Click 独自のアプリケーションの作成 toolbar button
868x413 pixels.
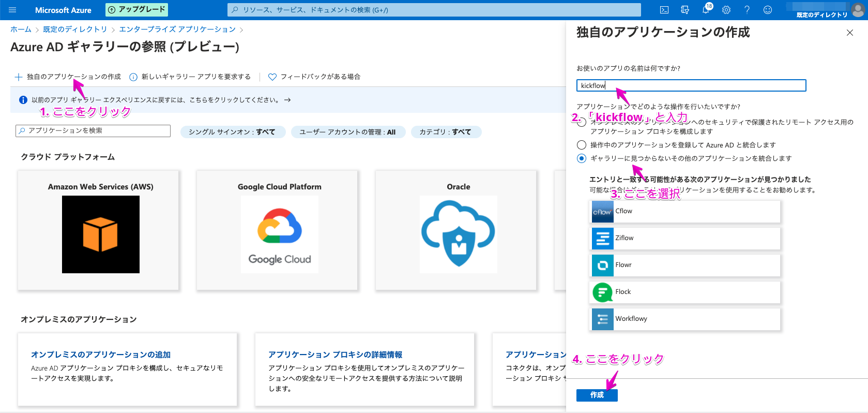[68, 77]
